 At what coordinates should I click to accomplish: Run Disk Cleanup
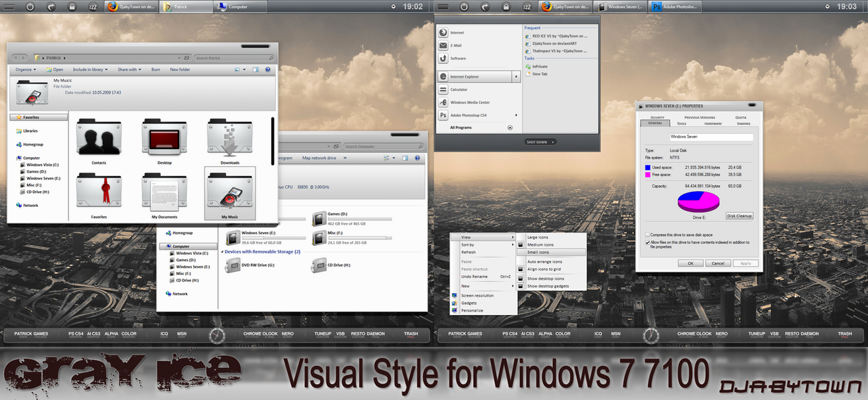pos(739,216)
